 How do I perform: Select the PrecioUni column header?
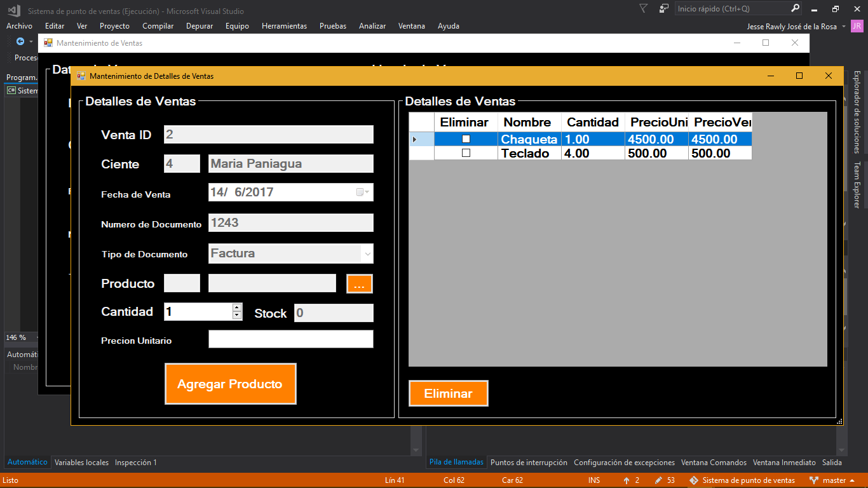click(x=656, y=122)
